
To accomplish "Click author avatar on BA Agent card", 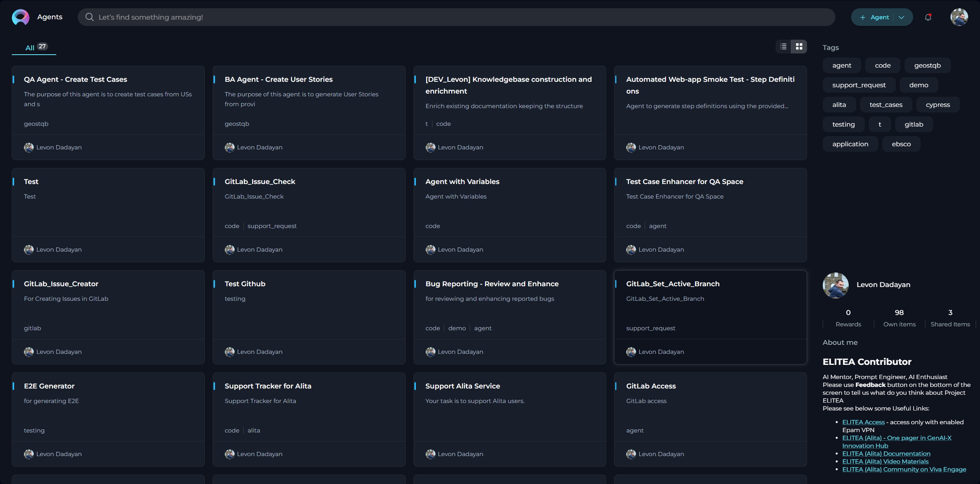I will coord(230,147).
